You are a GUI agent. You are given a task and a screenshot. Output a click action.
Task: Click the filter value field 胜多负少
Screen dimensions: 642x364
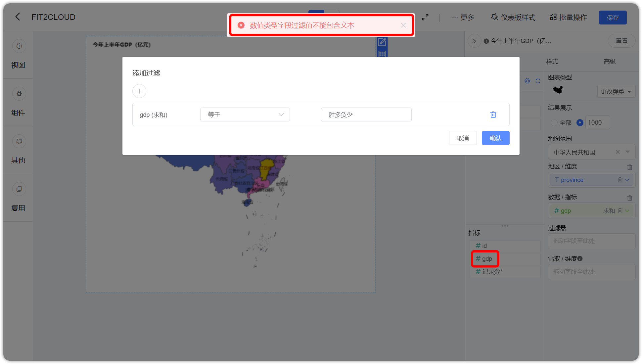[366, 114]
